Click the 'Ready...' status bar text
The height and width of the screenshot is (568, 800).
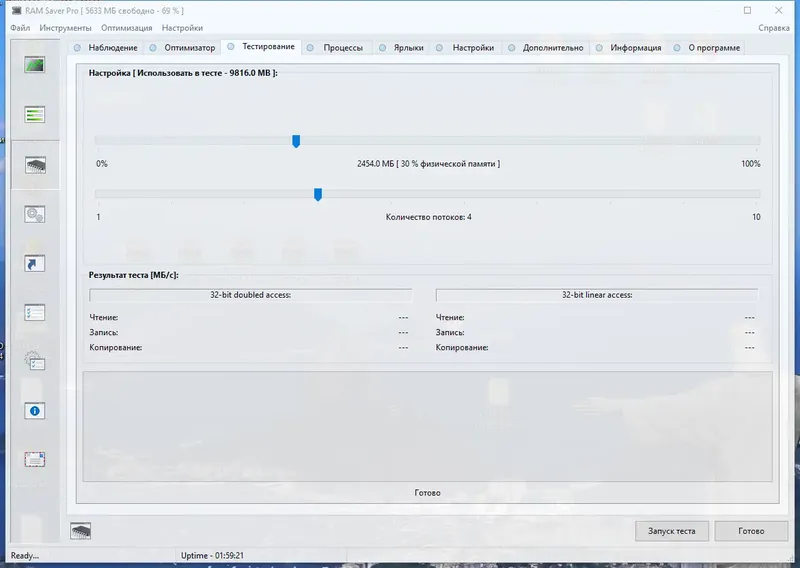[x=24, y=555]
